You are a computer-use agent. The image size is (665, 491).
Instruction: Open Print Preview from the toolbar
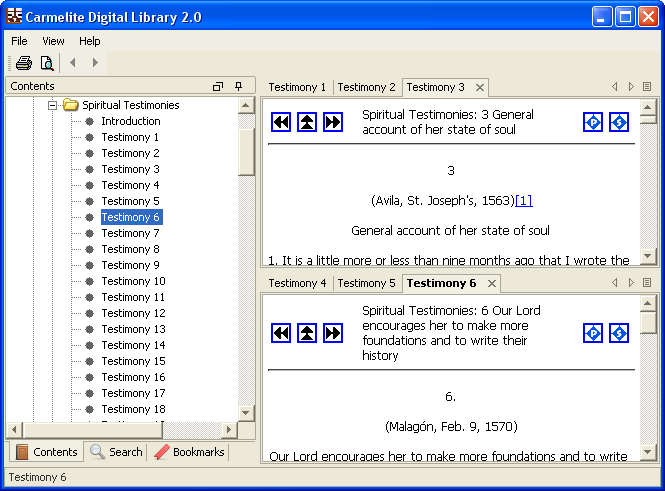[46, 63]
